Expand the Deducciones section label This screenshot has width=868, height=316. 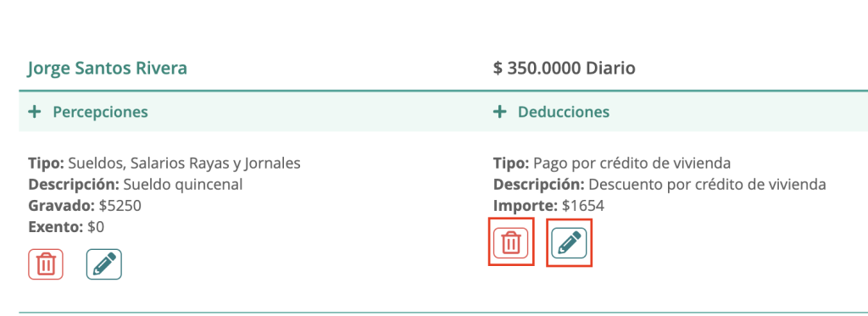click(x=564, y=113)
